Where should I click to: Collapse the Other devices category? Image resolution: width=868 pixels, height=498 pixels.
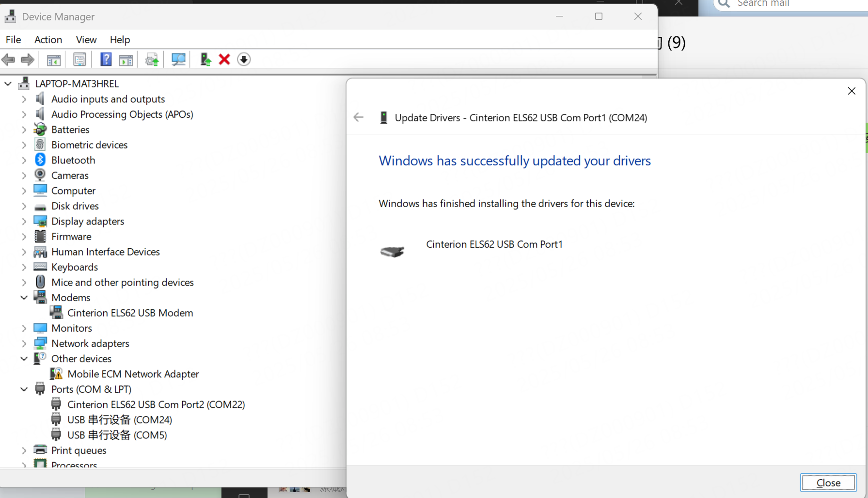tap(24, 358)
